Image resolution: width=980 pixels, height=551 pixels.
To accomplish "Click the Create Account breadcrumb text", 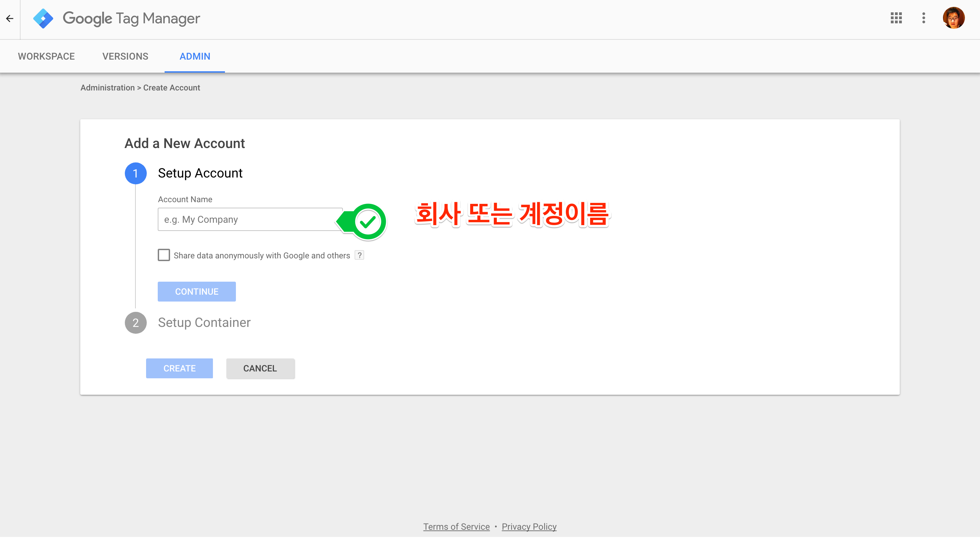I will (171, 88).
